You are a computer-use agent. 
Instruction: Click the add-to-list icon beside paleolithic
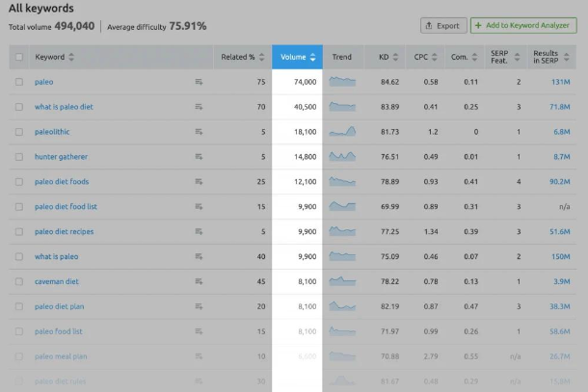pyautogui.click(x=199, y=132)
